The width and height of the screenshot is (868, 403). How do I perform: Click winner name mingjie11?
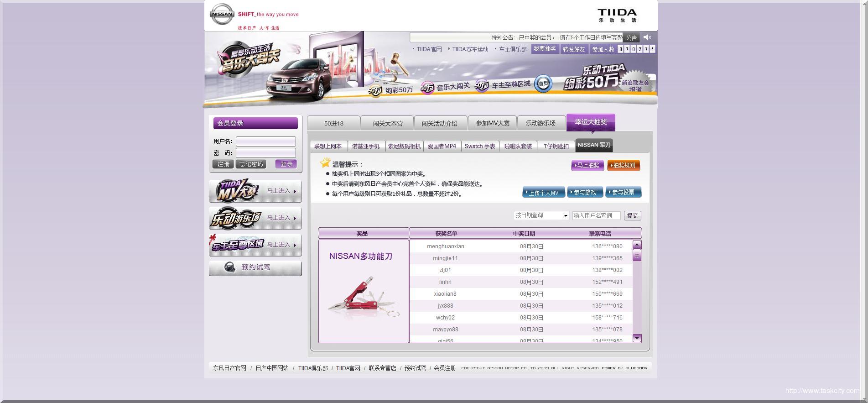(446, 258)
